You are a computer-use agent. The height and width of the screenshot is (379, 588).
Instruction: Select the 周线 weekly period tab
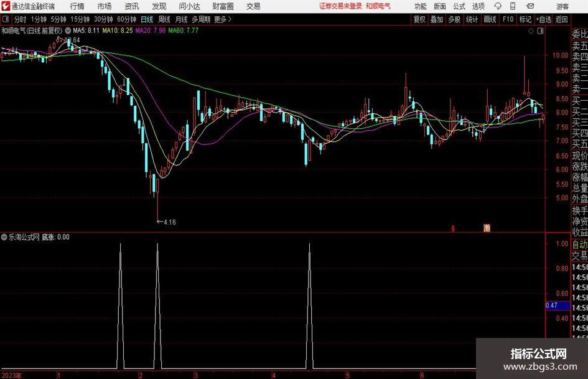[x=164, y=19]
